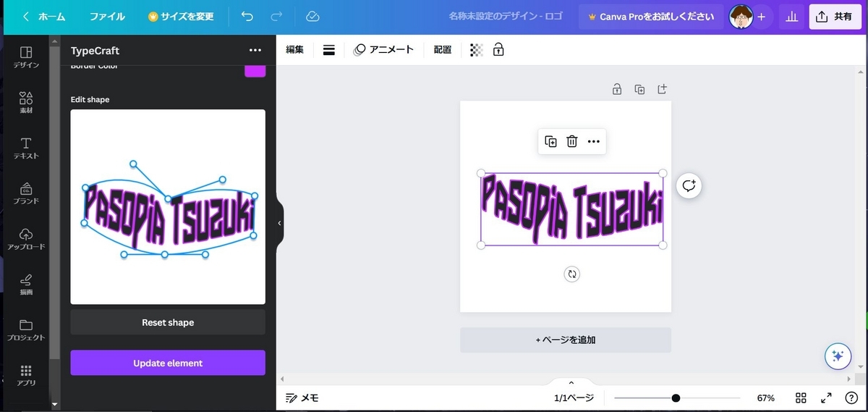Open Canva magic assistant sparkle button

click(838, 356)
